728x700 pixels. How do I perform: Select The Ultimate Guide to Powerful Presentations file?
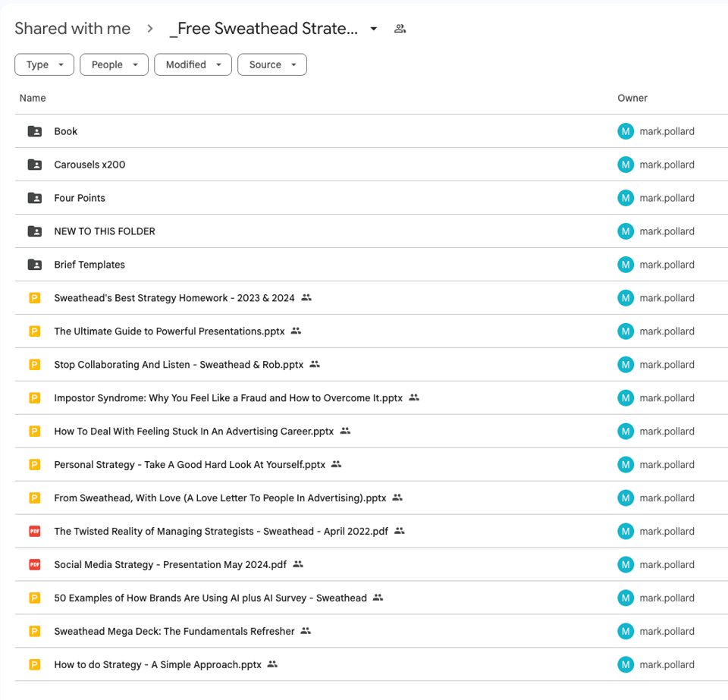tap(169, 331)
